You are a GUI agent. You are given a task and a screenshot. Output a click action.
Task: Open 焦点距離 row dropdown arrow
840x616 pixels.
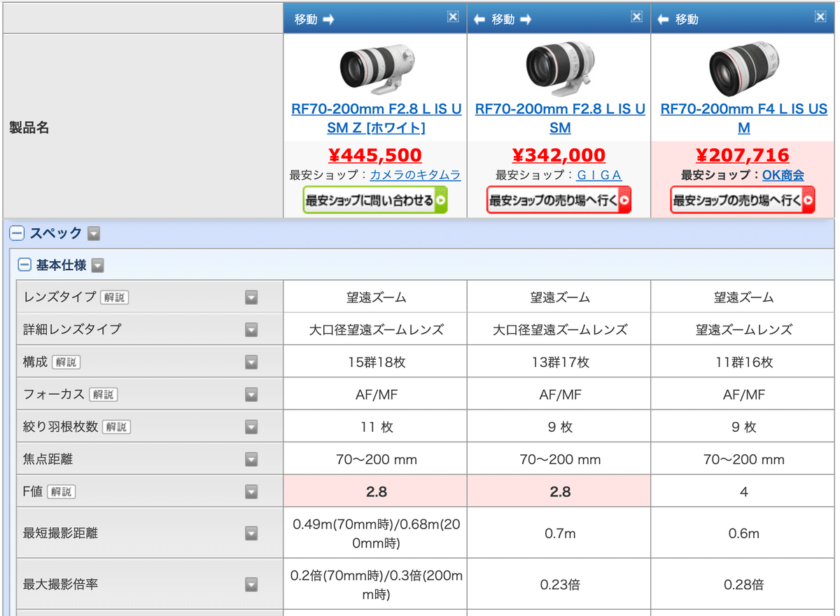pos(251,459)
